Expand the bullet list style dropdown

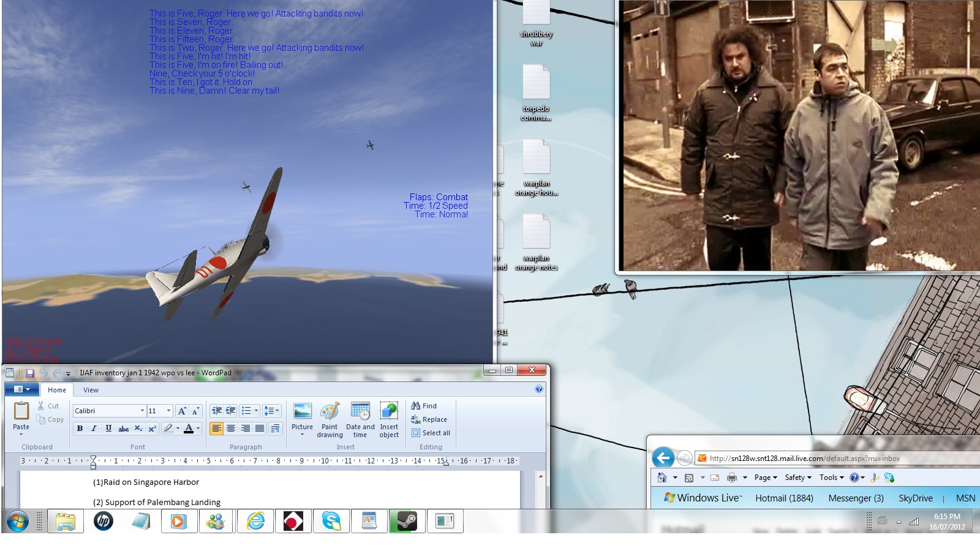coord(256,411)
